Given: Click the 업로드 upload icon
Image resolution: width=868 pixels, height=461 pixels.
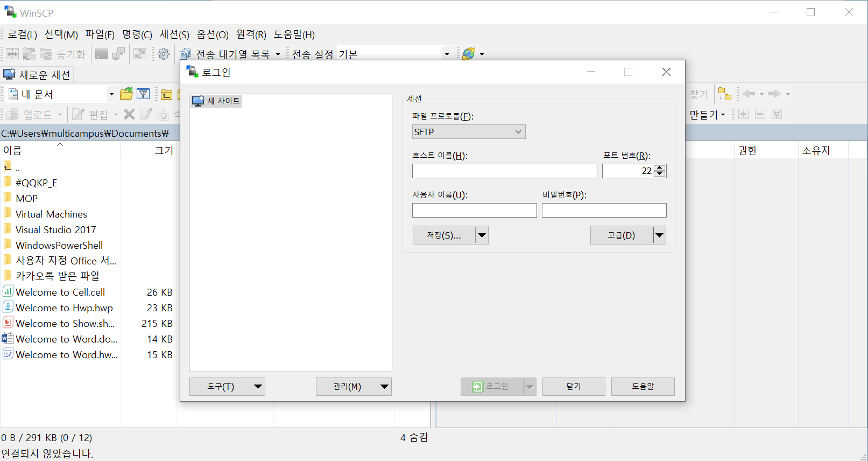Looking at the screenshot, I should pos(12,114).
